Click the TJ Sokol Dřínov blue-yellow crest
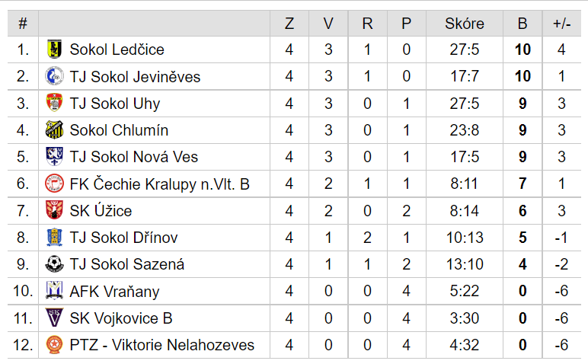Image resolution: width=588 pixels, height=364 pixels. [54, 238]
